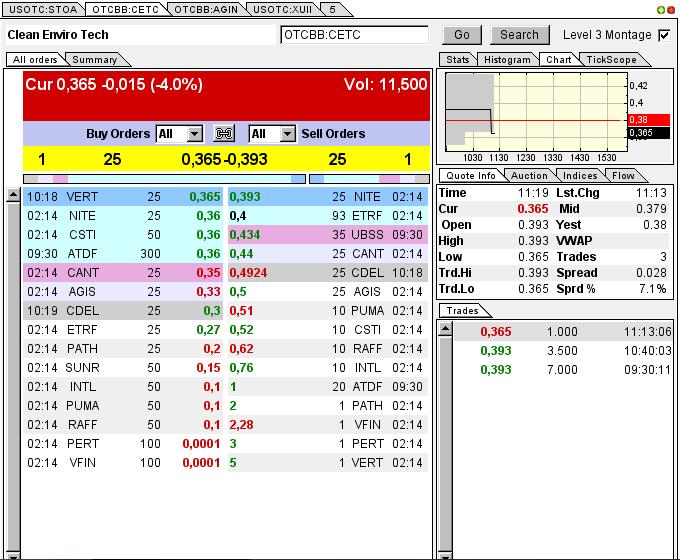Click the order book scroll up arrow
The image size is (680, 560).
coord(13,196)
